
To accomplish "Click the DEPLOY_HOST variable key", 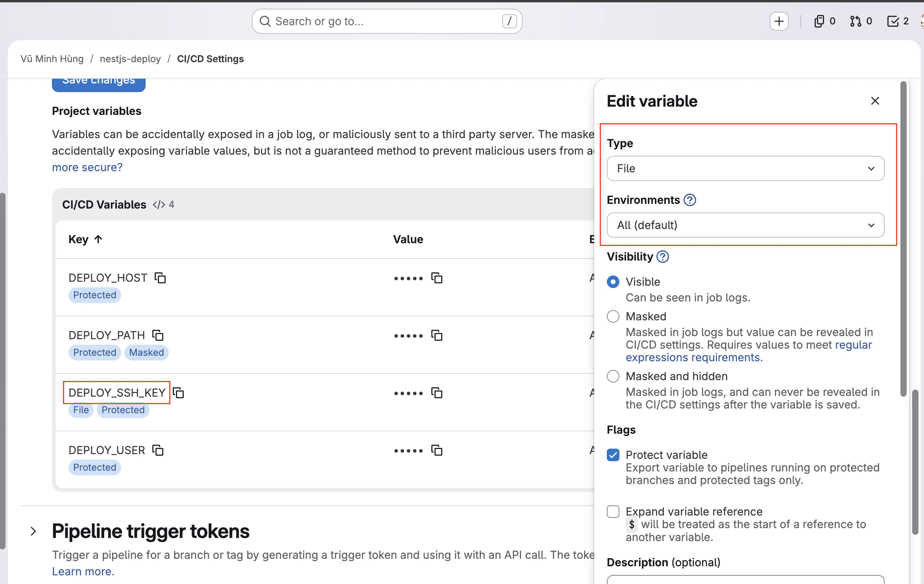I will [x=108, y=278].
